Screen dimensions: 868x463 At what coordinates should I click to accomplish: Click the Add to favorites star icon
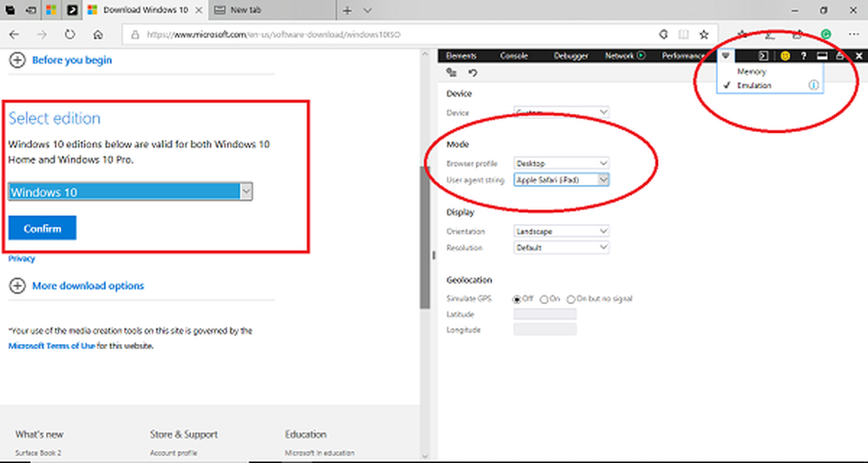pos(704,35)
